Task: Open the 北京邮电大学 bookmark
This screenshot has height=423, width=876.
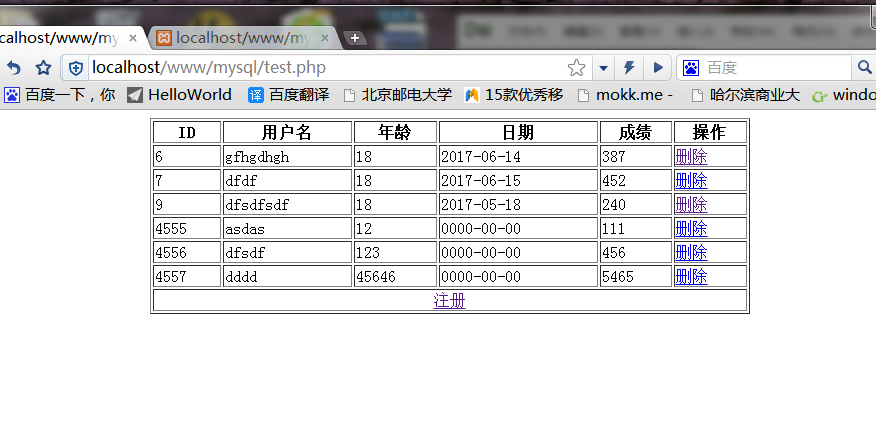Action: pyautogui.click(x=397, y=95)
